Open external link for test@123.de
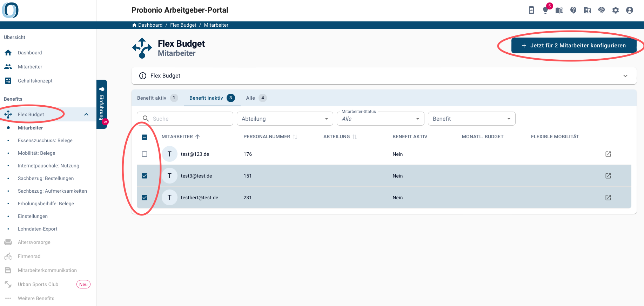The image size is (644, 306). tap(608, 154)
